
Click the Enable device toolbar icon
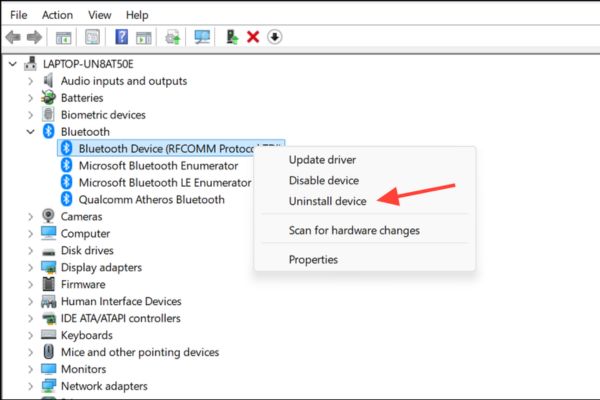232,37
